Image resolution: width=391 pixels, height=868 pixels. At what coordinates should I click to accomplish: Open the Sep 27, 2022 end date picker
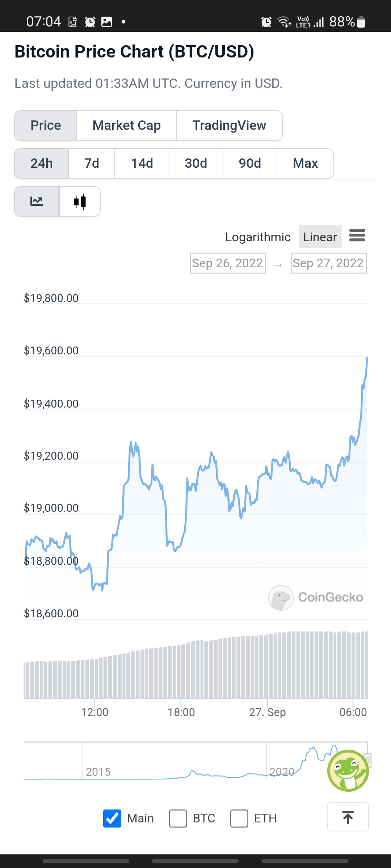(x=328, y=263)
